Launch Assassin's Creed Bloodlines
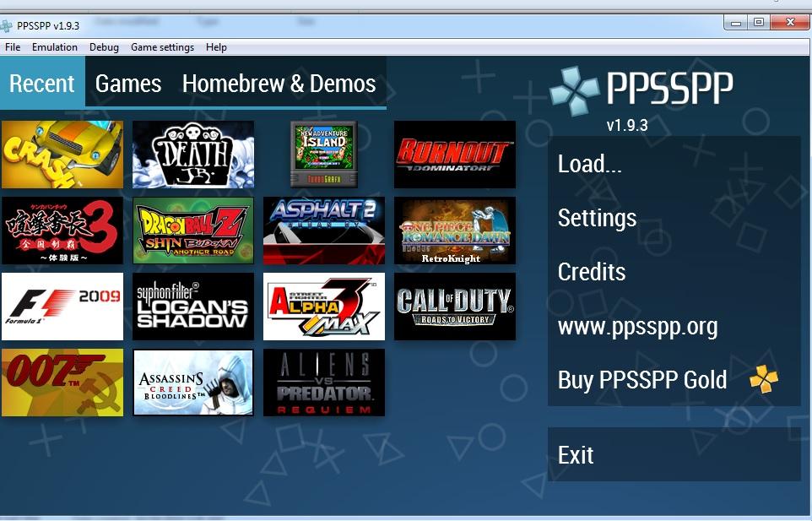 point(193,383)
